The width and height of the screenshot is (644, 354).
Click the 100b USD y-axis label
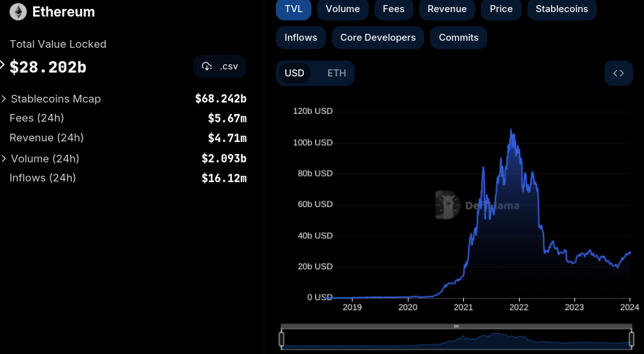pos(313,143)
